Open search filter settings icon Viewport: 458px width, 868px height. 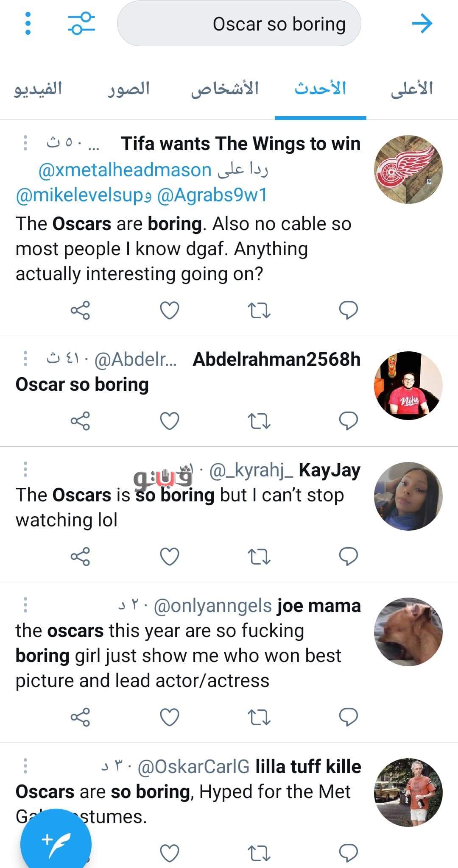click(x=81, y=23)
